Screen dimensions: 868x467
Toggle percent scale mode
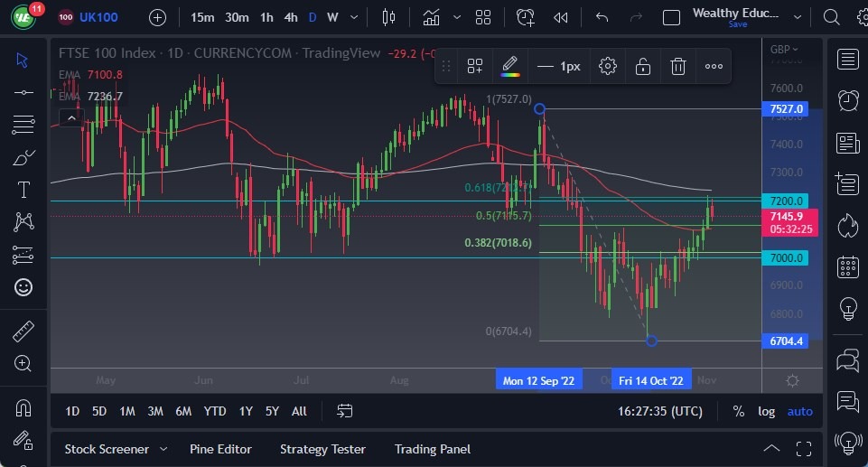click(738, 411)
